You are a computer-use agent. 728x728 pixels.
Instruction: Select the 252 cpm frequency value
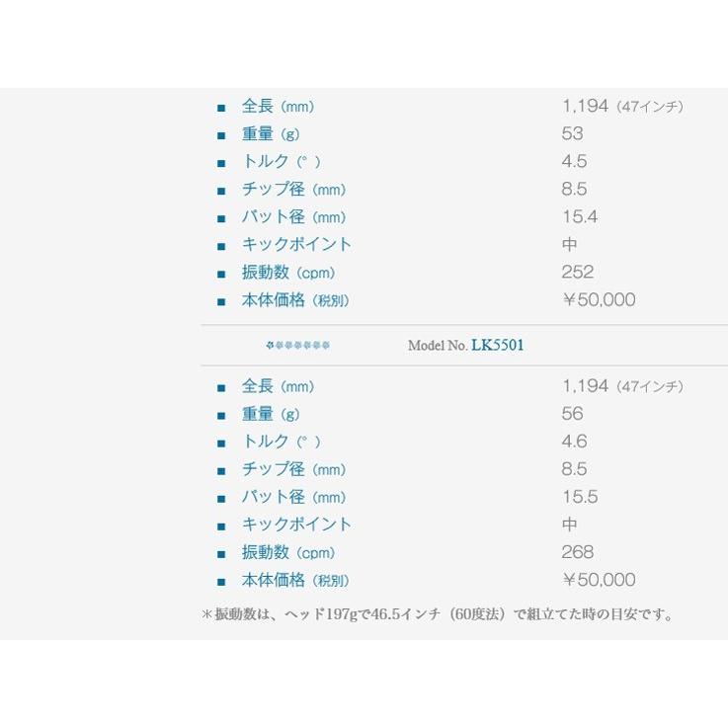pos(578,273)
